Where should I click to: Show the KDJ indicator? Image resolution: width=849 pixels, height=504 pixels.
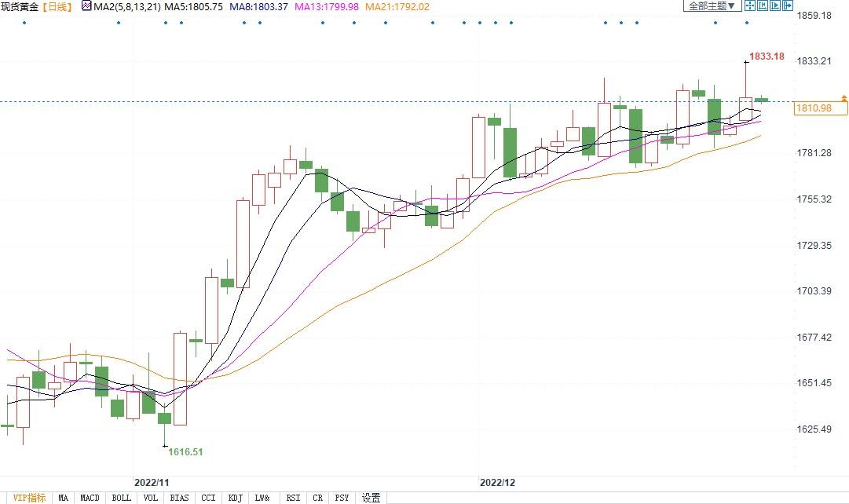(234, 498)
